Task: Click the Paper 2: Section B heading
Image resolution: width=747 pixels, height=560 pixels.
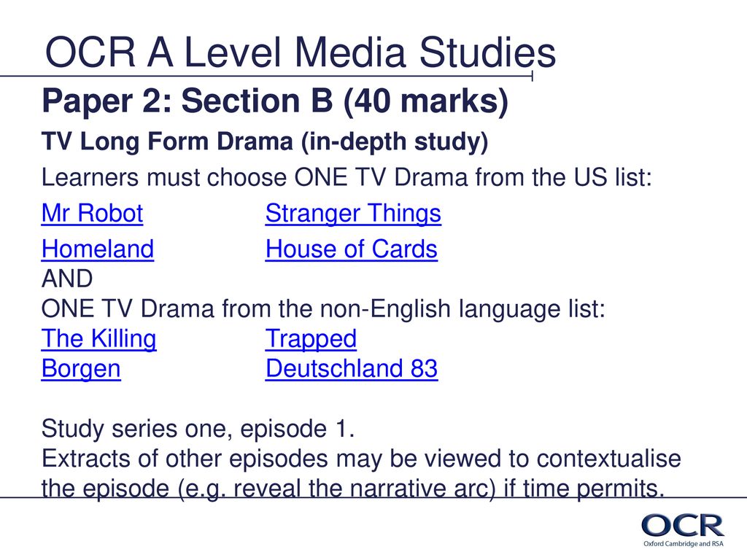Action: click(x=275, y=101)
